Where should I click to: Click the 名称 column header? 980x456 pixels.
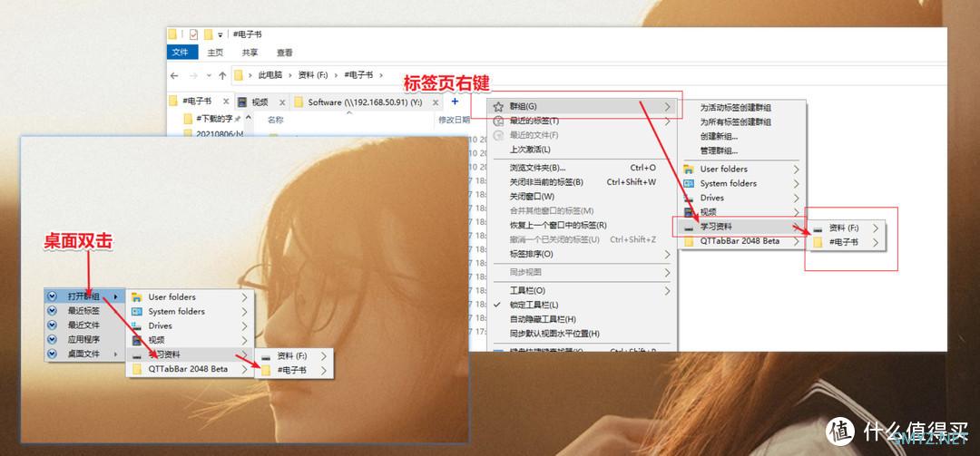tap(275, 120)
